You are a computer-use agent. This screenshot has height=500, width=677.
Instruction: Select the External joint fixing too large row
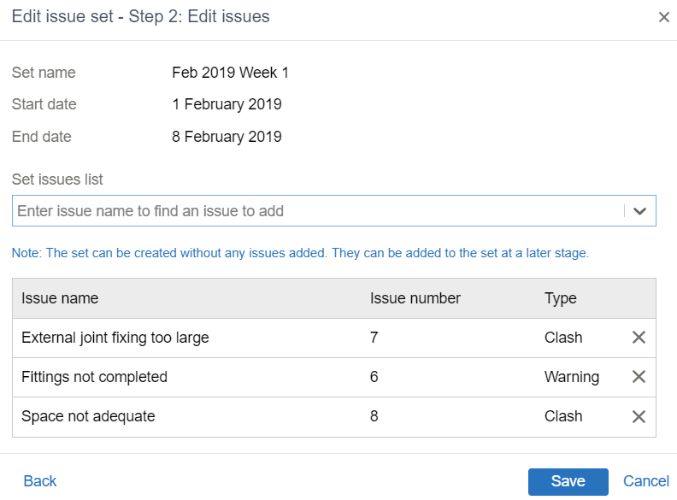(334, 338)
